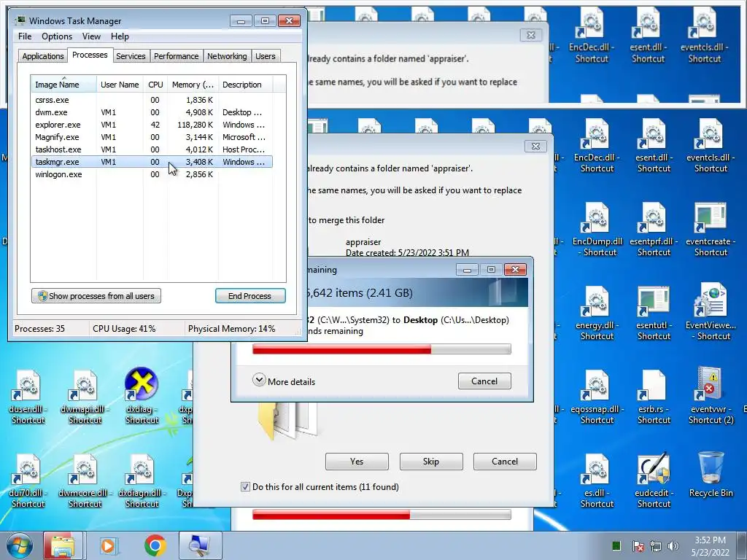Click the volume speaker tray icon
The height and width of the screenshot is (560, 747).
pos(673,546)
